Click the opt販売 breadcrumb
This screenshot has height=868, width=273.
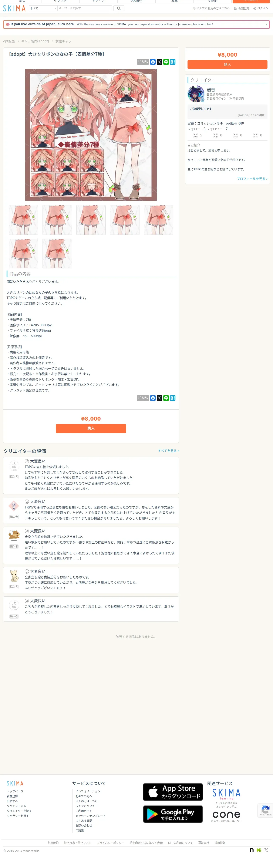tap(9, 41)
